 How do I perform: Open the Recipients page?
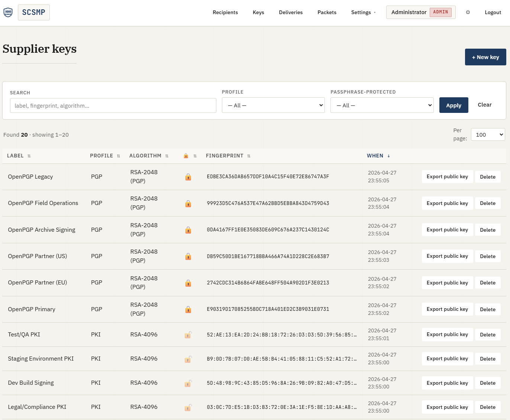click(x=225, y=12)
